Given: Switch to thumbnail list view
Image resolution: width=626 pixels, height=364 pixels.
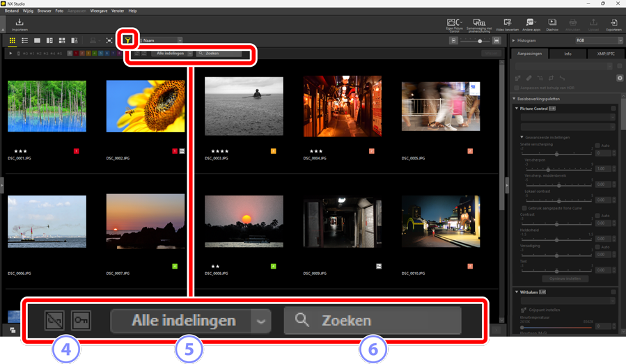Looking at the screenshot, I should (x=24, y=40).
